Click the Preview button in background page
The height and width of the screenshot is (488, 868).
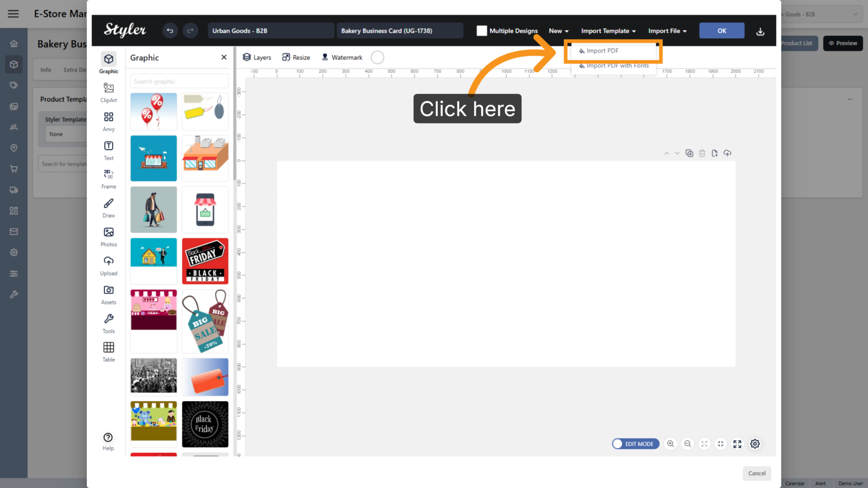coord(843,43)
